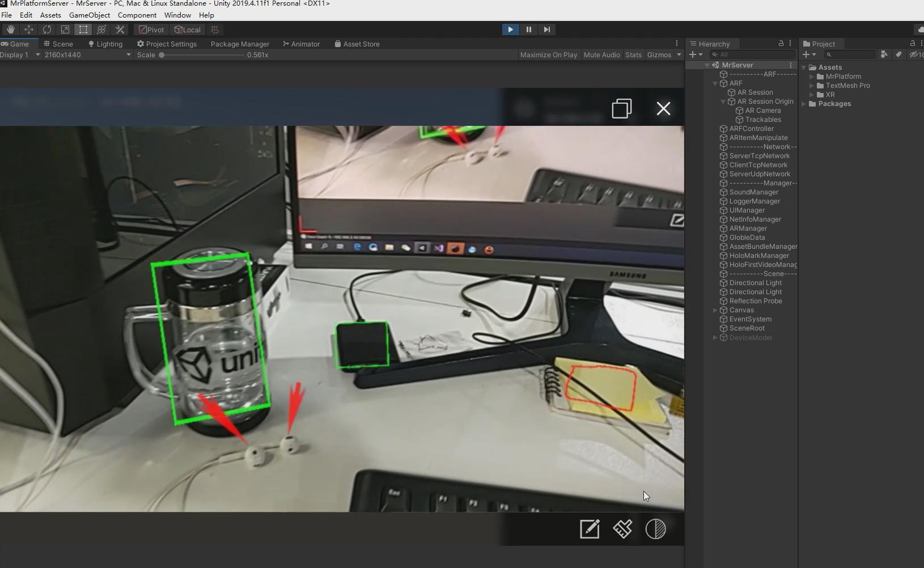Switch to the Scene tab

(x=62, y=44)
